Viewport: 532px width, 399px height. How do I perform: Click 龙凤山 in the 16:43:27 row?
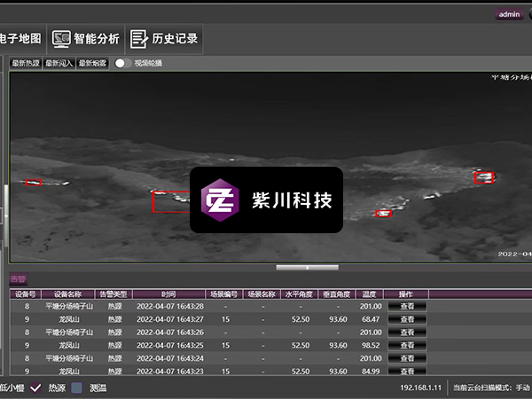click(x=69, y=319)
